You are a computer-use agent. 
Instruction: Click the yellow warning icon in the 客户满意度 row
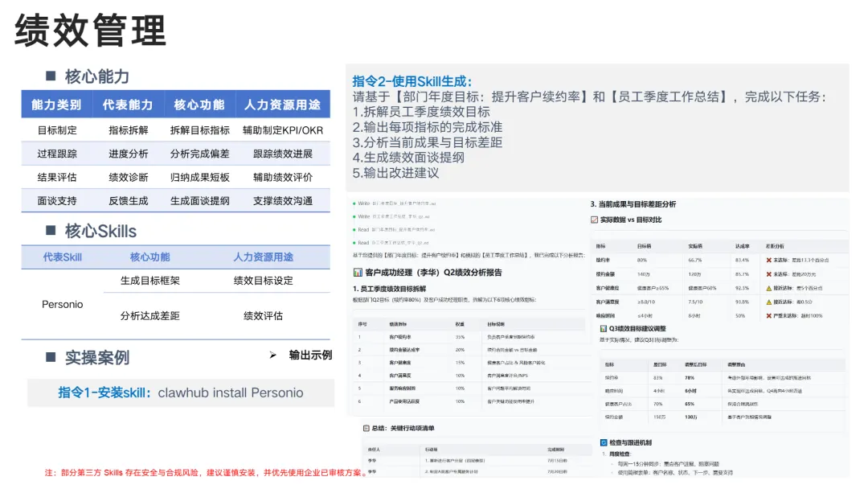click(x=768, y=302)
